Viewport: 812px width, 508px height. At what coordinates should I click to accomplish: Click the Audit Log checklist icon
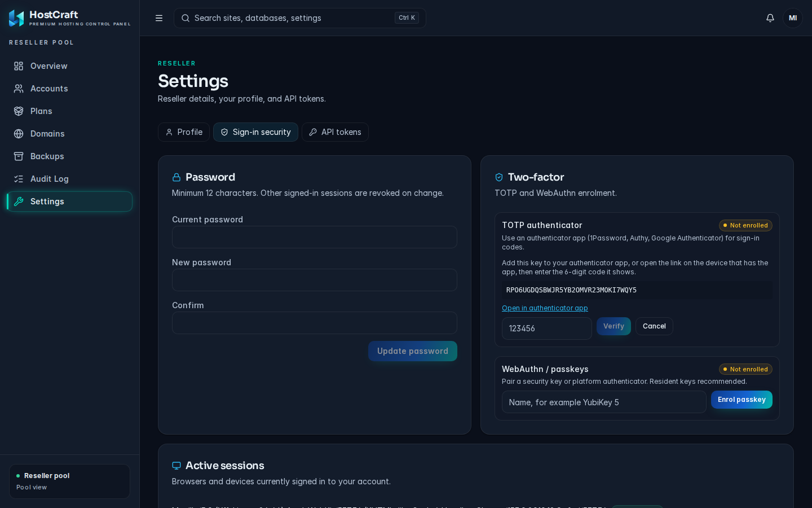click(x=19, y=179)
